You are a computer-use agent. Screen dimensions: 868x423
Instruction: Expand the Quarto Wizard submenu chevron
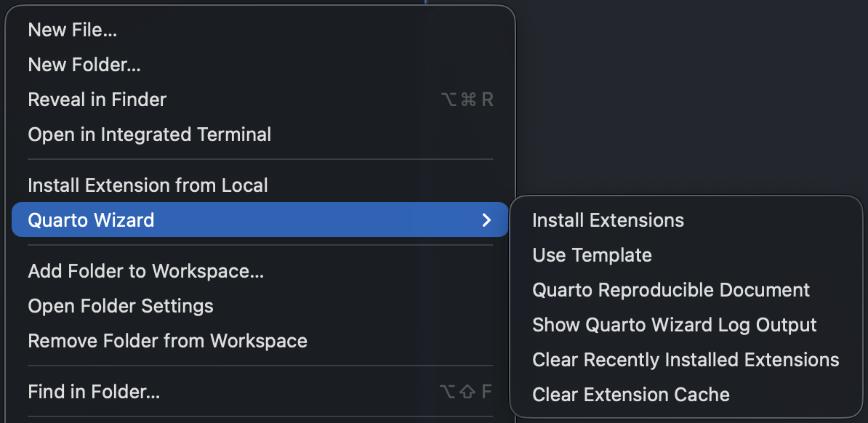coord(487,219)
